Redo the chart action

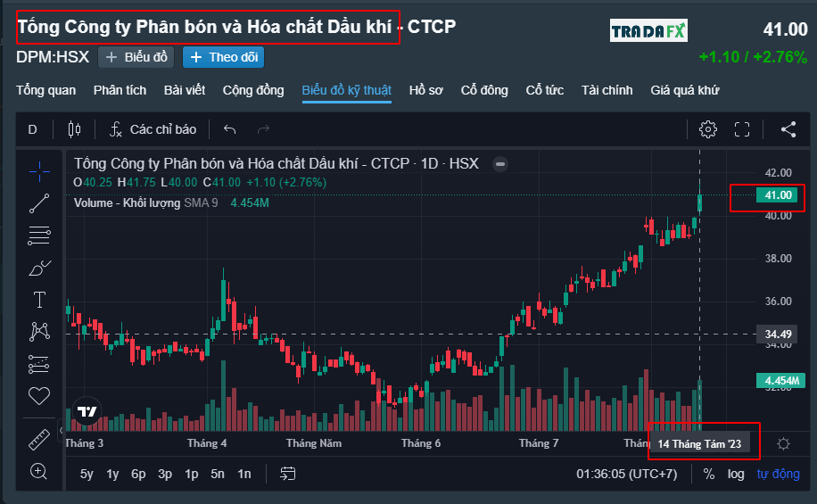(264, 129)
